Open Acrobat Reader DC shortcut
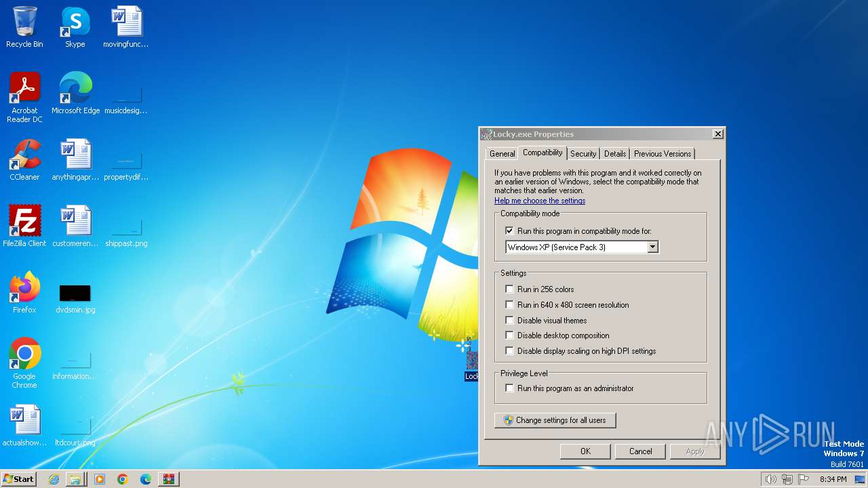 click(24, 98)
